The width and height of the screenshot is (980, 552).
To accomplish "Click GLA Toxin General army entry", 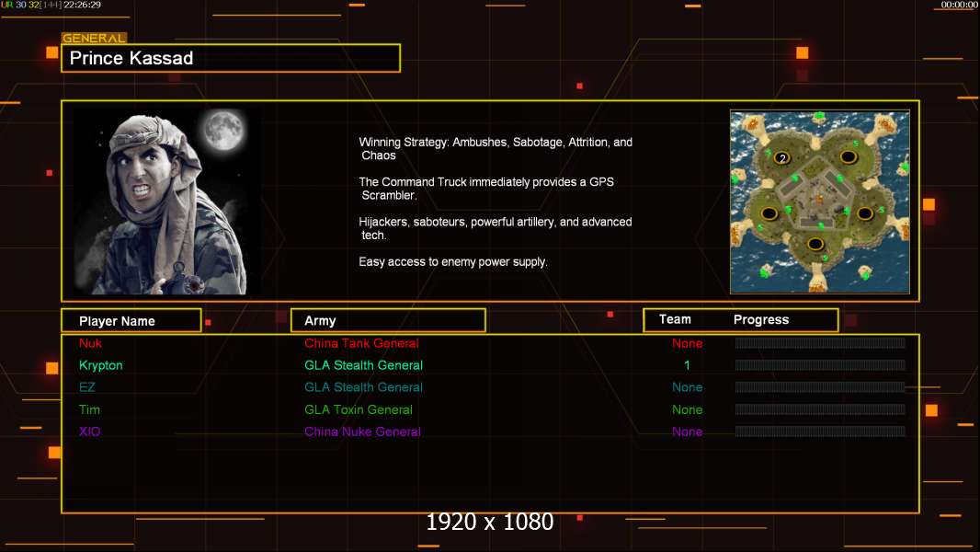I will [359, 409].
